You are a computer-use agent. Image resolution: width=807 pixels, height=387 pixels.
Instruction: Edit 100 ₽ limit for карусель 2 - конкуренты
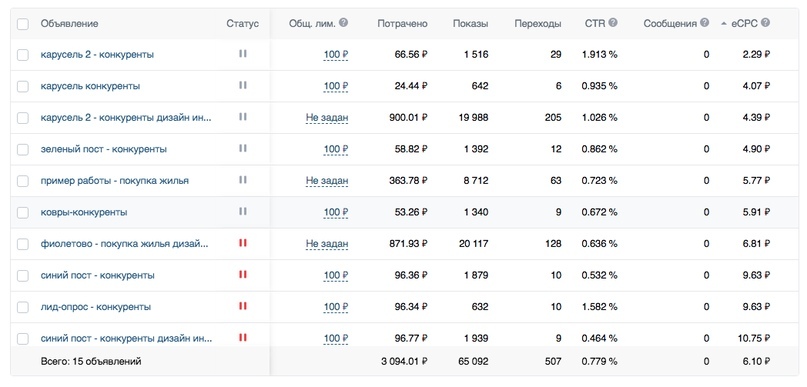[336, 55]
